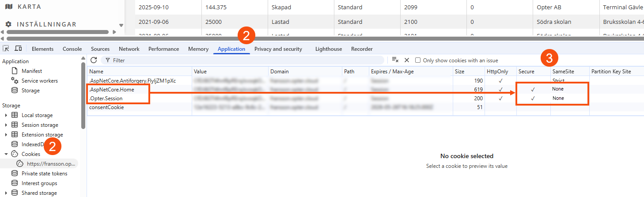Click the Inställningar gear icon

coord(8,25)
